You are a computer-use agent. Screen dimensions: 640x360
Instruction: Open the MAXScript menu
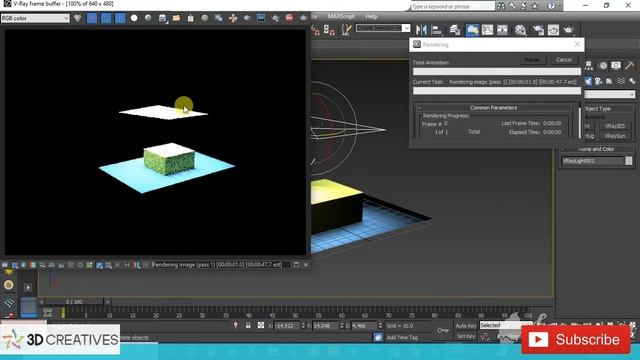tap(341, 16)
